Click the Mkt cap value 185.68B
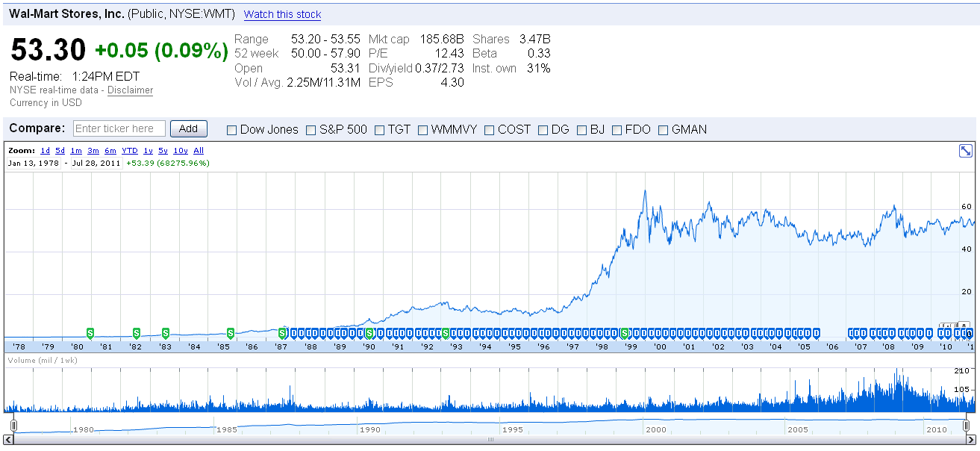 pos(442,39)
